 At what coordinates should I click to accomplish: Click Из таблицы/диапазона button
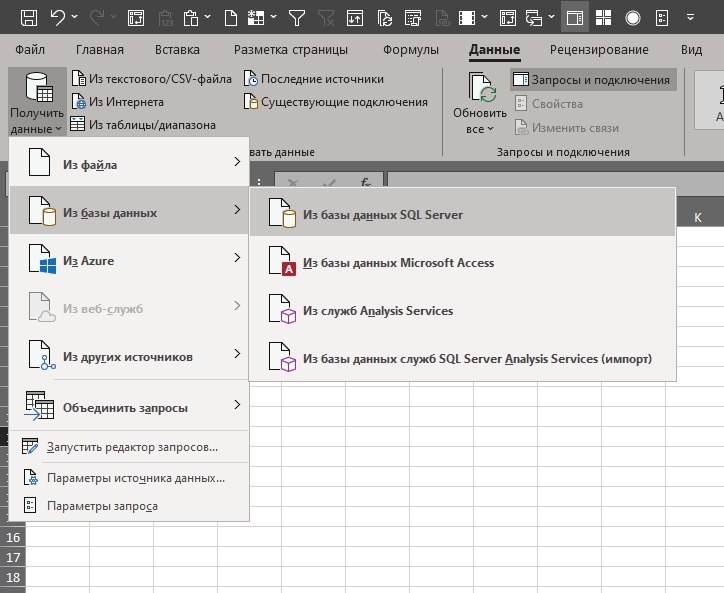143,124
